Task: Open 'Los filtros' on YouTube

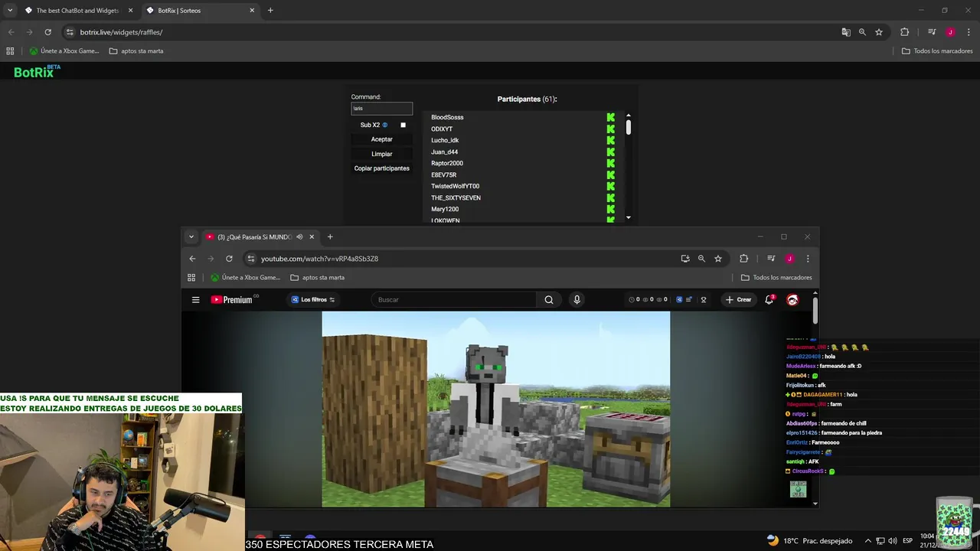Action: [313, 300]
